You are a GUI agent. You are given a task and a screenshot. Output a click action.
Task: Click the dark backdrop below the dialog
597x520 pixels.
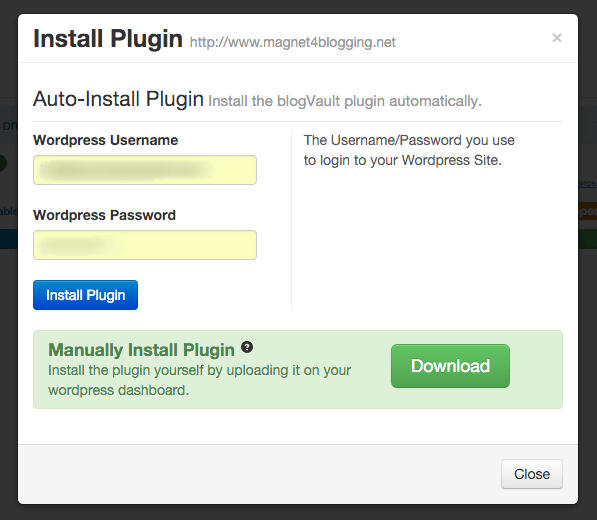298,513
